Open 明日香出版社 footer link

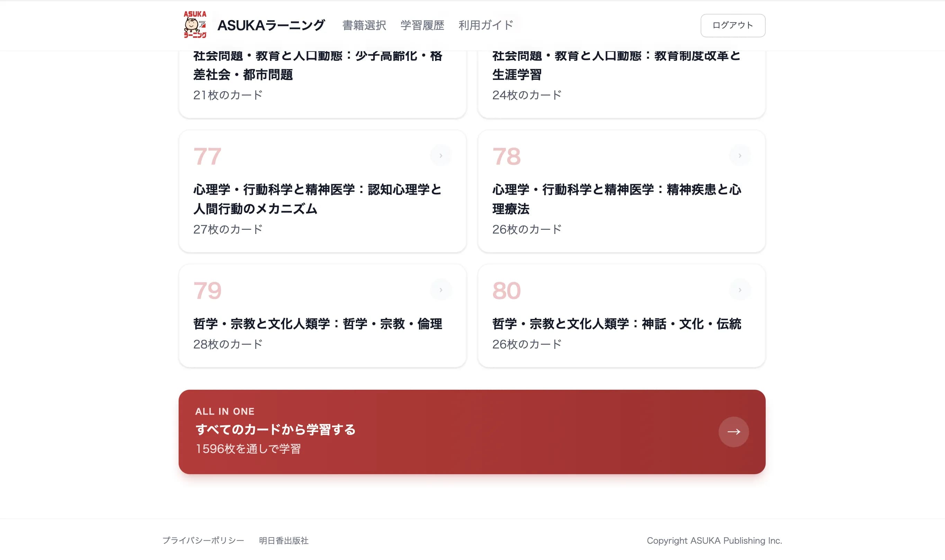pos(283,540)
